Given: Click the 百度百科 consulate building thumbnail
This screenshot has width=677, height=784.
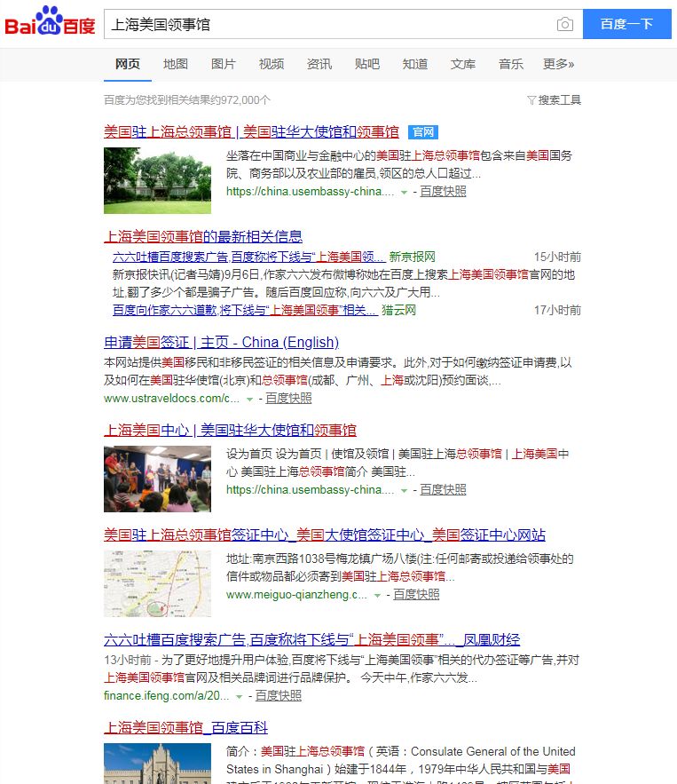Looking at the screenshot, I should click(x=157, y=764).
